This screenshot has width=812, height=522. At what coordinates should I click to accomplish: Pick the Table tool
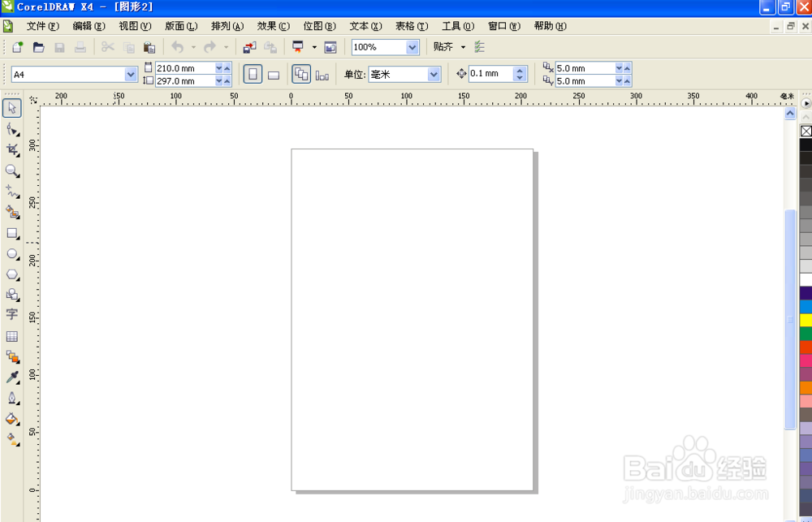click(12, 336)
